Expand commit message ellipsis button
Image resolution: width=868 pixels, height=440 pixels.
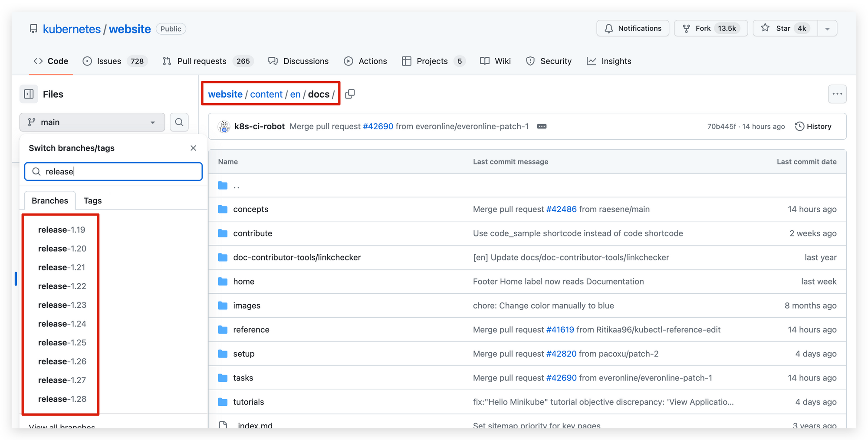[x=542, y=126]
